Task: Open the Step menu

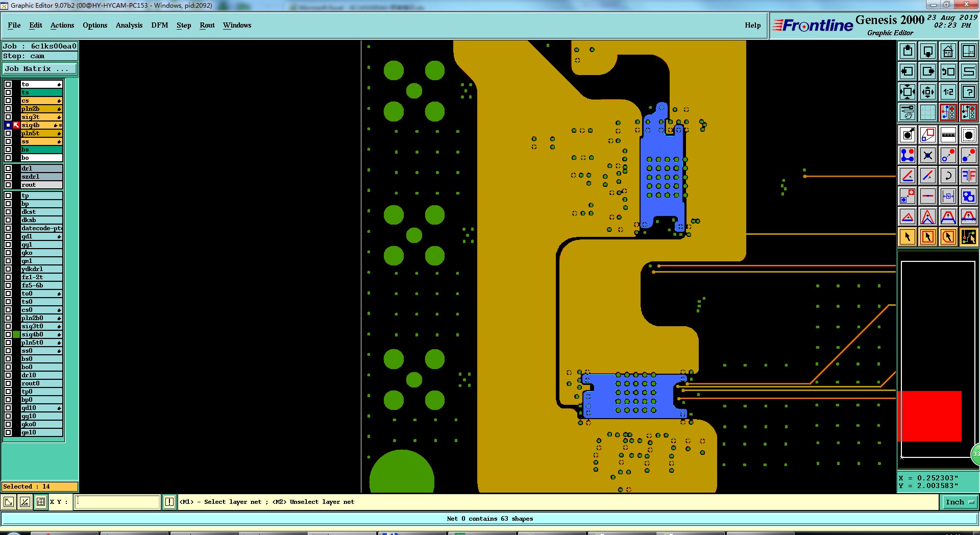Action: [x=184, y=25]
